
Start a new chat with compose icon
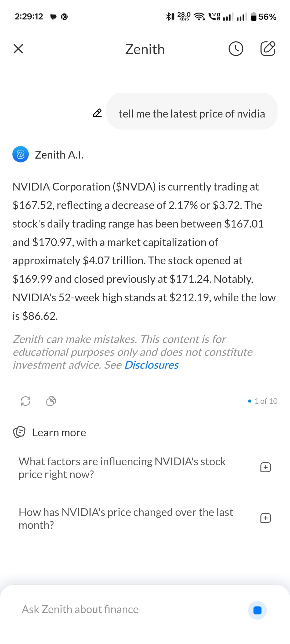(268, 49)
